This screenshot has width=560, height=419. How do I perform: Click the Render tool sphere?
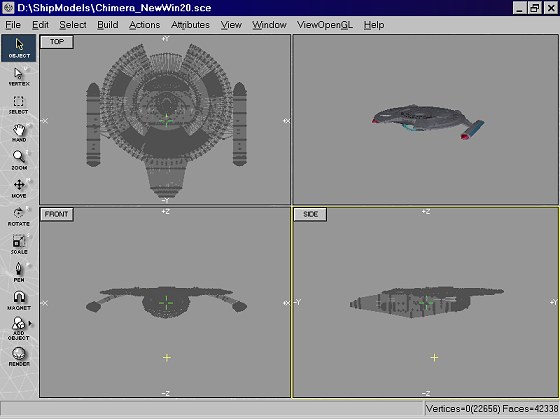point(19,356)
